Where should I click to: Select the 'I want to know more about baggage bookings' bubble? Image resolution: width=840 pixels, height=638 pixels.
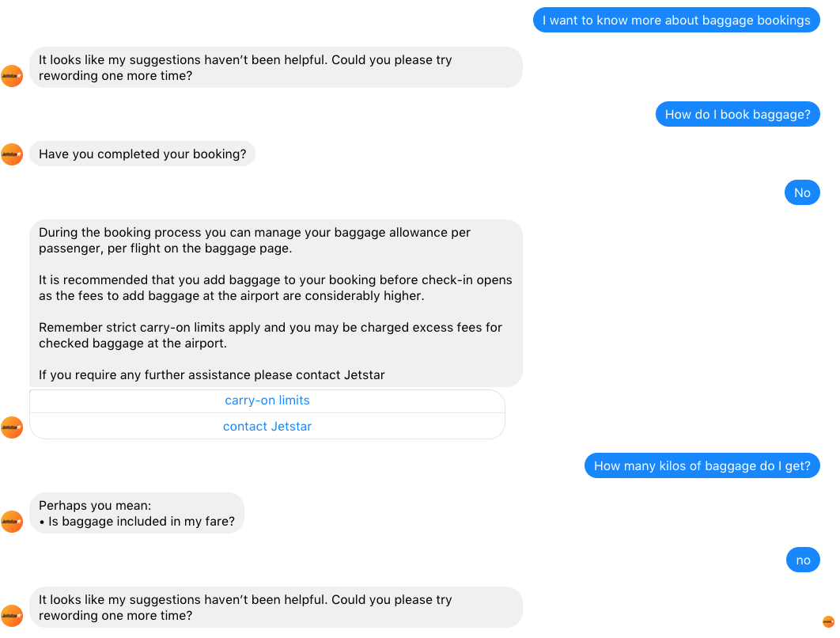676,21
